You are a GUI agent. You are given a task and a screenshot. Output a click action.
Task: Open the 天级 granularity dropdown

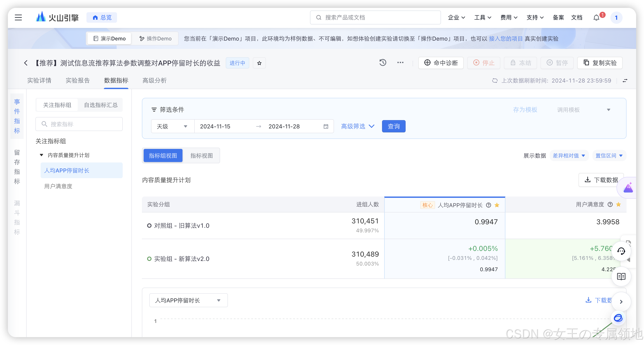coord(172,126)
